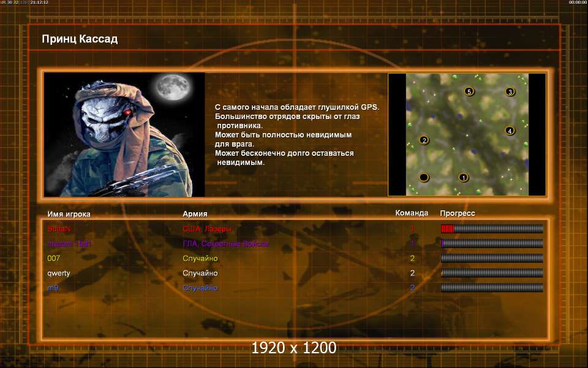Click army "США, Лазеры"
588x368 pixels.
(208, 229)
